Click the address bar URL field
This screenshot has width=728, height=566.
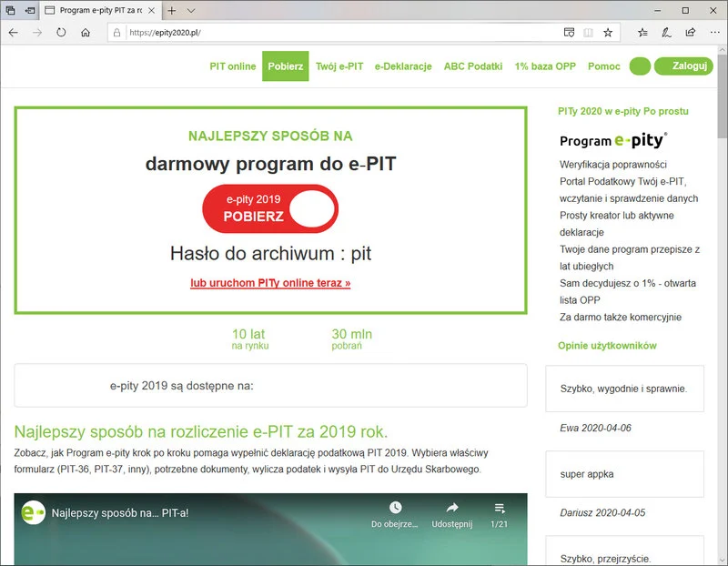click(337, 32)
